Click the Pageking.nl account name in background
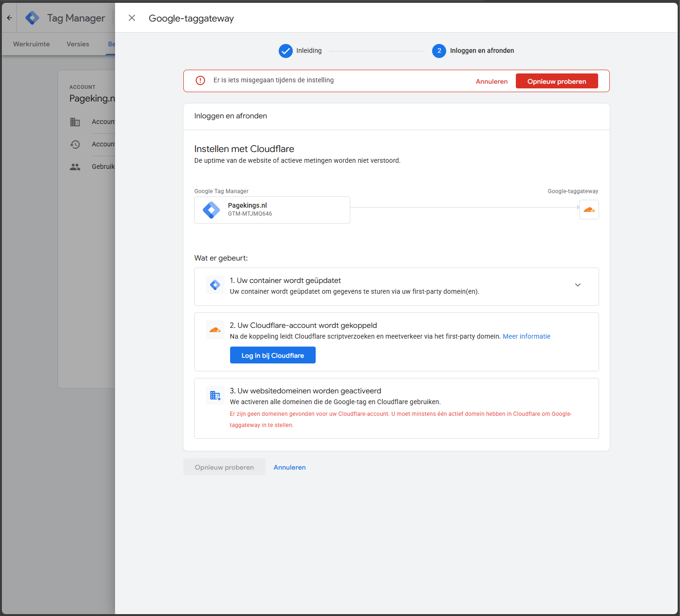This screenshot has width=680, height=616. tap(92, 98)
